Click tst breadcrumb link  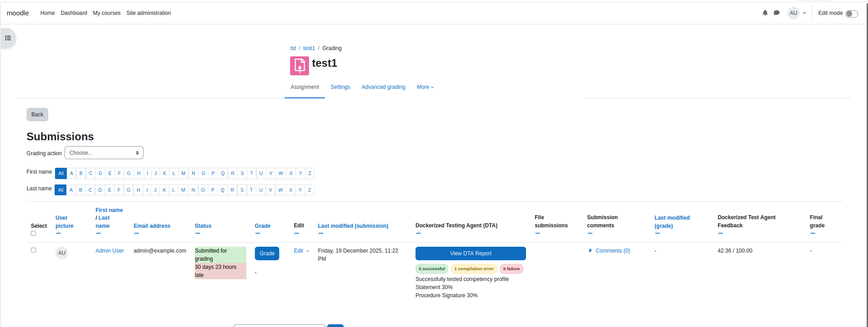293,48
